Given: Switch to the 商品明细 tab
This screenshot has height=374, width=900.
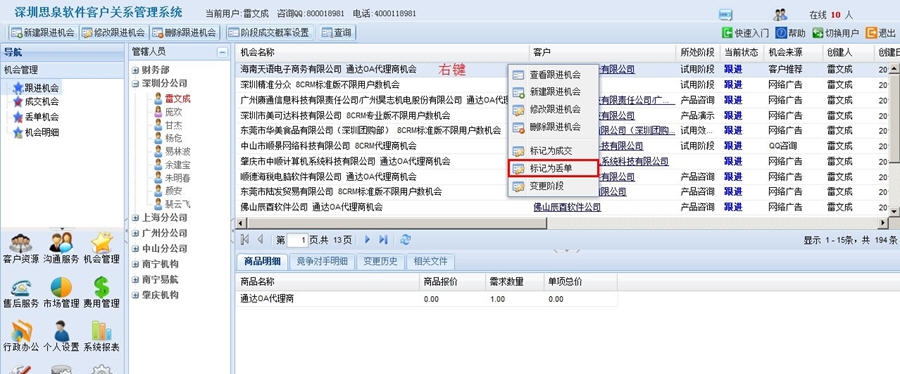Looking at the screenshot, I should point(262,262).
